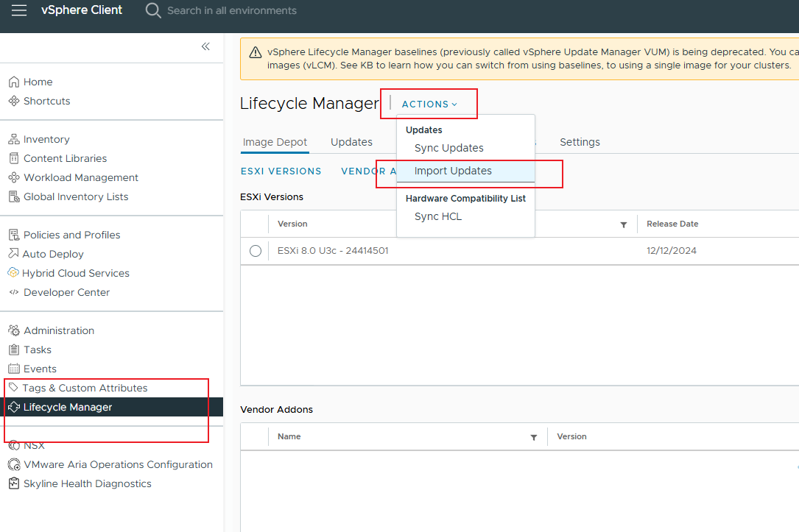This screenshot has height=532, width=799.
Task: Toggle the ACTIONS dropdown menu
Action: tap(429, 104)
